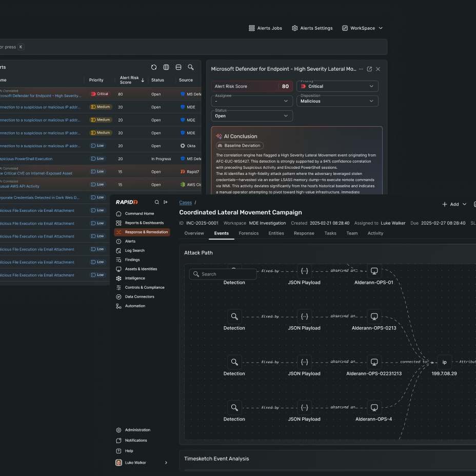476x476 pixels.
Task: Expand the WorkSpace dropdown
Action: [362, 28]
